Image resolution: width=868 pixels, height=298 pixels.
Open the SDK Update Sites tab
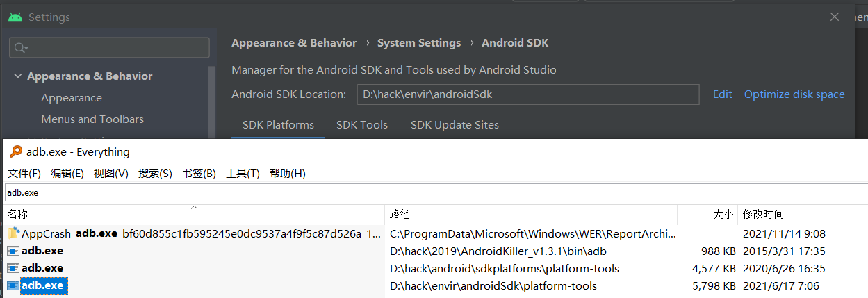[x=455, y=125]
